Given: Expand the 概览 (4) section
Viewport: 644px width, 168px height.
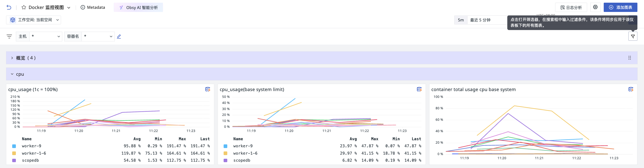Looking at the screenshot, I should [12, 58].
